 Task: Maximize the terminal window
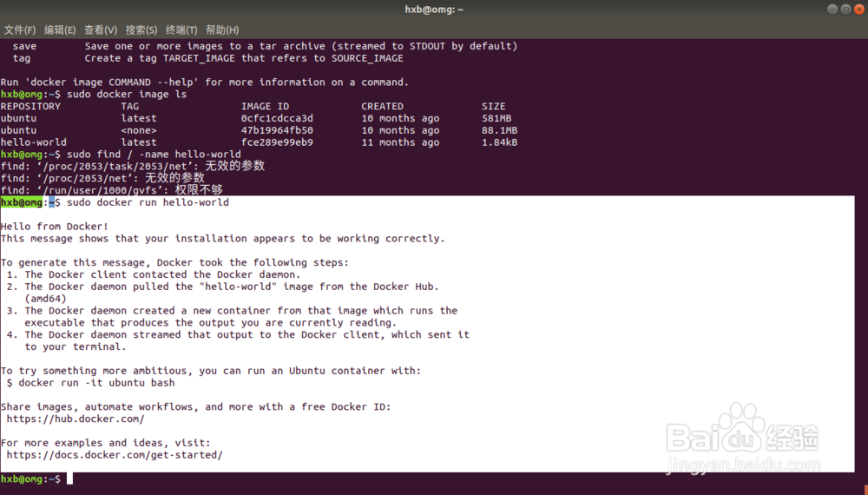[x=845, y=9]
